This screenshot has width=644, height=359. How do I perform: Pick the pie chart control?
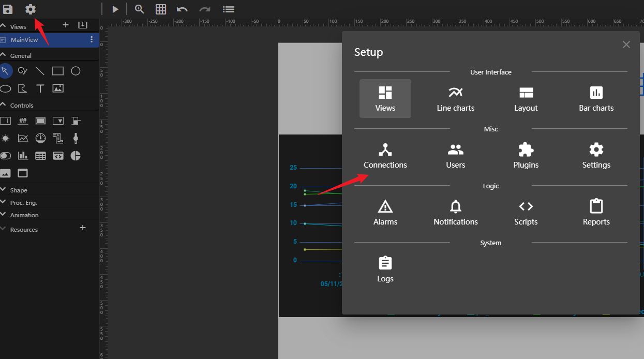click(x=76, y=156)
